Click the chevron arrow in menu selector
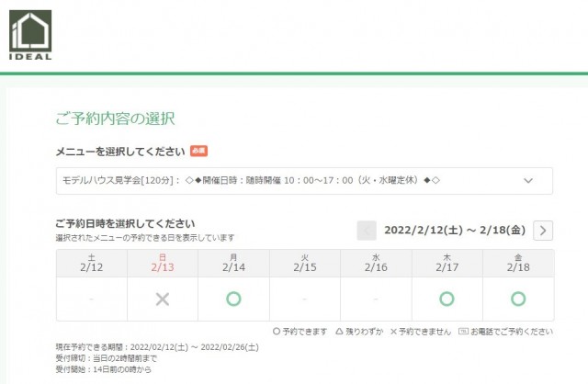Image resolution: width=588 pixels, height=384 pixels. coord(528,181)
